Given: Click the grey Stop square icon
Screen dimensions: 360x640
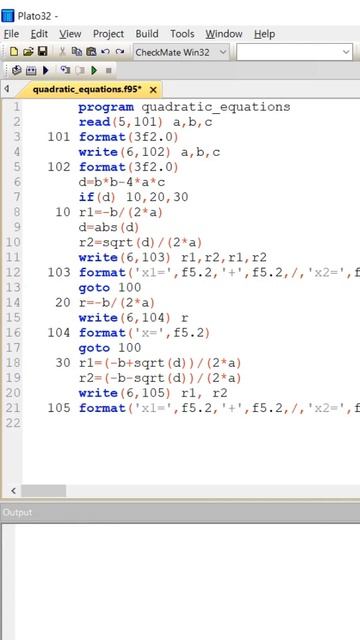Looking at the screenshot, I should [x=109, y=71].
